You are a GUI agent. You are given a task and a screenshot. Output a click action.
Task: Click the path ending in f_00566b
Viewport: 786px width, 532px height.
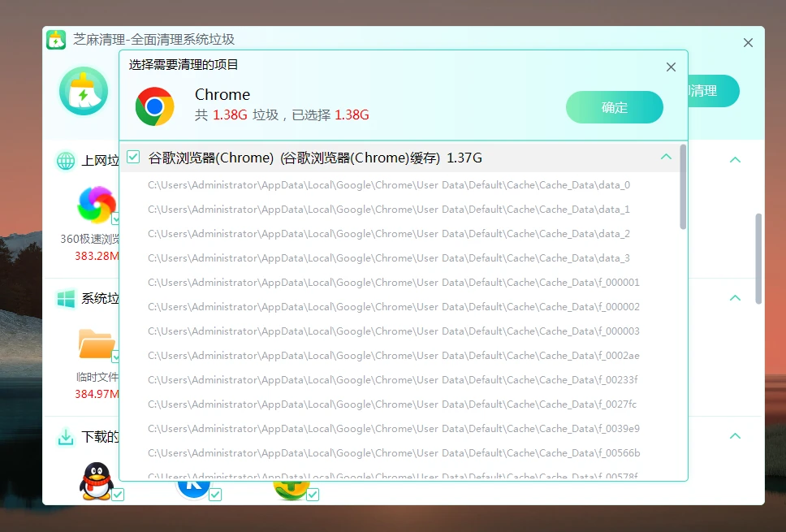394,452
